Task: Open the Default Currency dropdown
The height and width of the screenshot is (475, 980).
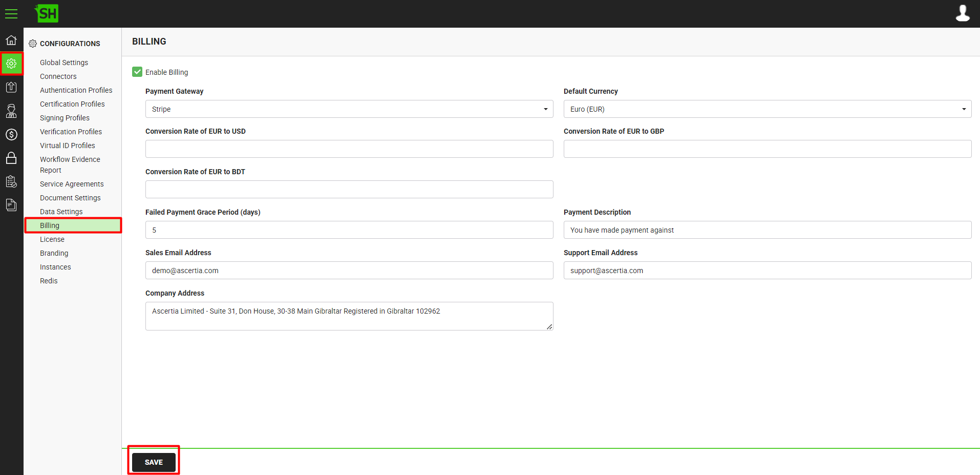Action: 768,109
